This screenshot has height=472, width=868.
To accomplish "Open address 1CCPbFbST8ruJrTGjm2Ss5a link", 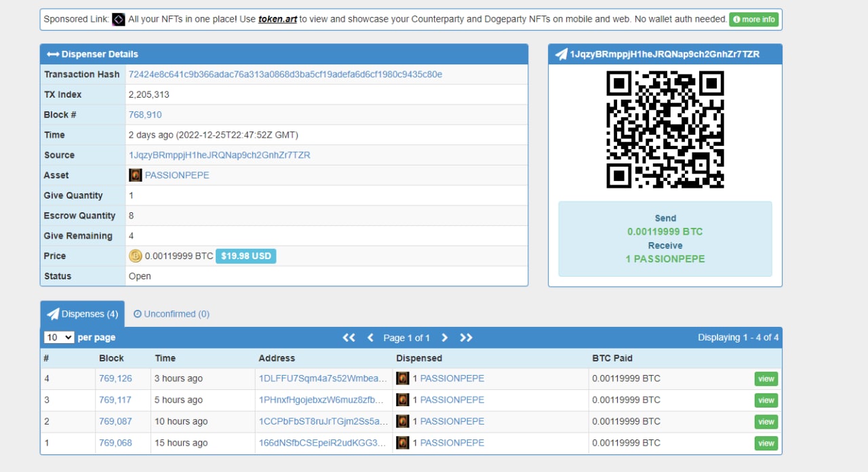I will [323, 421].
